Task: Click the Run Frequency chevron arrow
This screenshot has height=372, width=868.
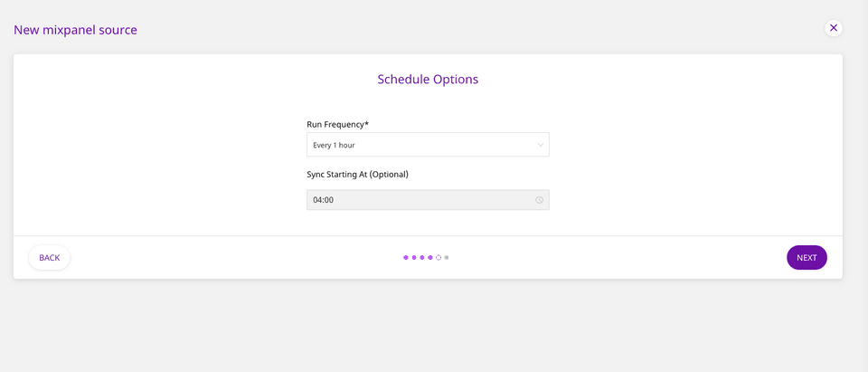Action: tap(541, 145)
